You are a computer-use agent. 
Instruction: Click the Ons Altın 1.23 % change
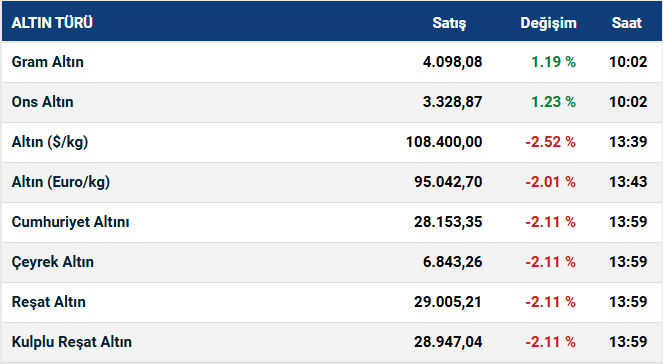(x=553, y=102)
